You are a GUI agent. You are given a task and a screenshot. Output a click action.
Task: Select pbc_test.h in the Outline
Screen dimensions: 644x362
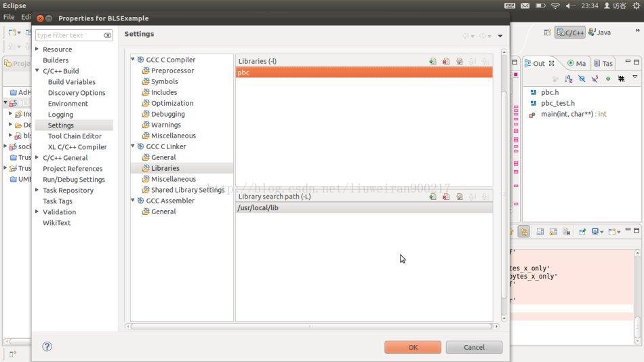(557, 103)
